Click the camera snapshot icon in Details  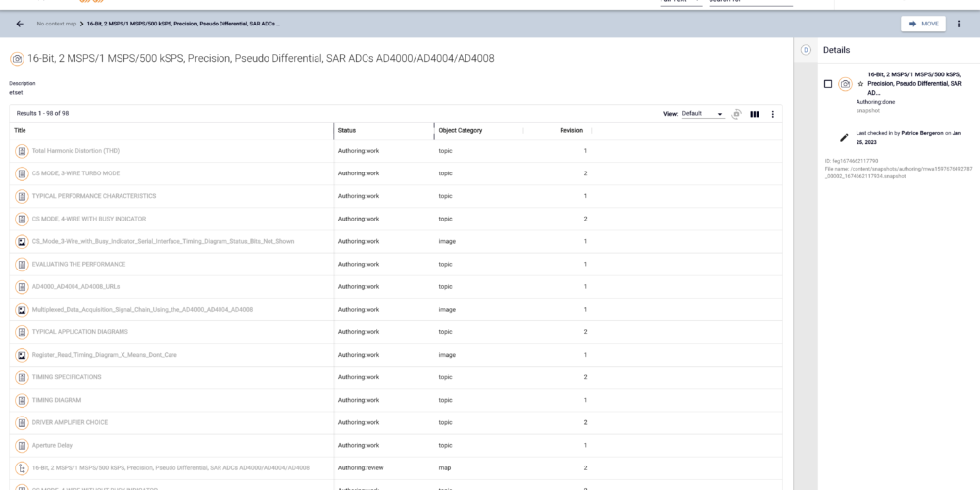click(x=845, y=83)
